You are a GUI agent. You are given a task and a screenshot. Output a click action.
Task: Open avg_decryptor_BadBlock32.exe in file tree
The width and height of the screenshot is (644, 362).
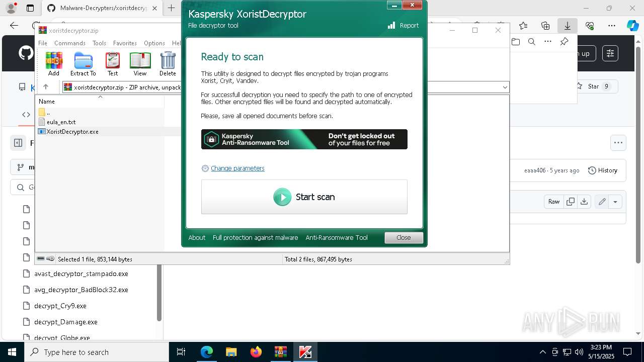[x=81, y=290]
